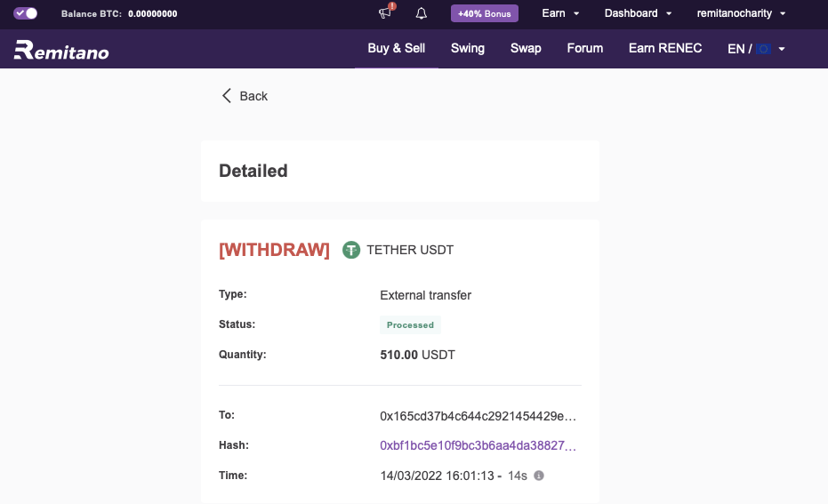Click the Detailed heading
Viewport: 828px width, 504px height.
(253, 171)
